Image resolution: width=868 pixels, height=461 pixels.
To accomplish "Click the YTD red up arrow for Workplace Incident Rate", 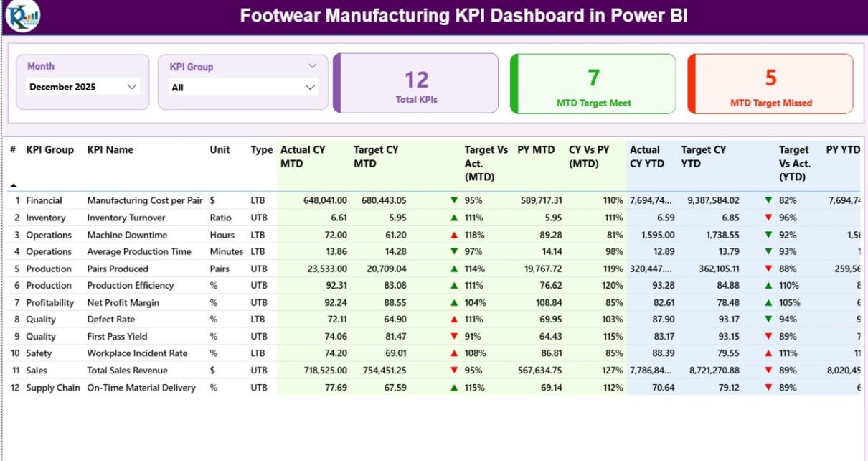I will click(768, 353).
